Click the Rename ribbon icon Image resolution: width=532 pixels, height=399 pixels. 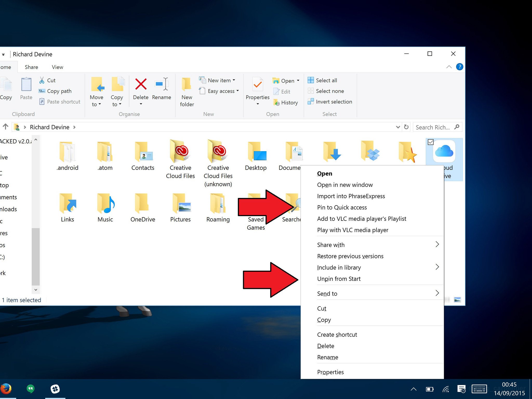click(x=161, y=84)
